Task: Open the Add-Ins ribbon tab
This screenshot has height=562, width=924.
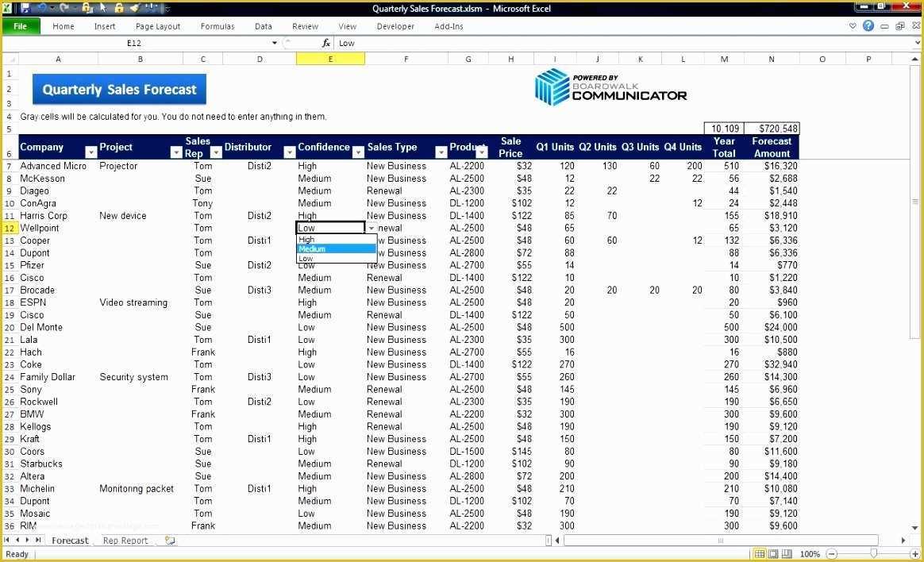Action: coord(449,26)
